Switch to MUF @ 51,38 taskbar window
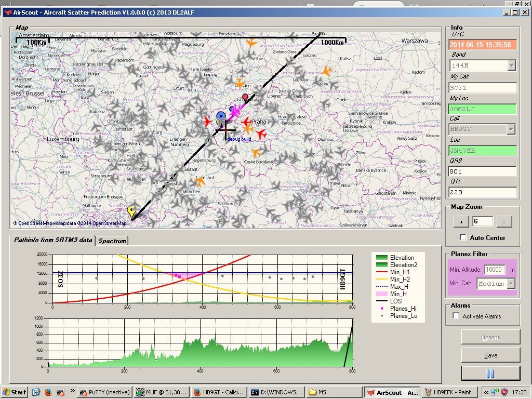 click(x=162, y=392)
